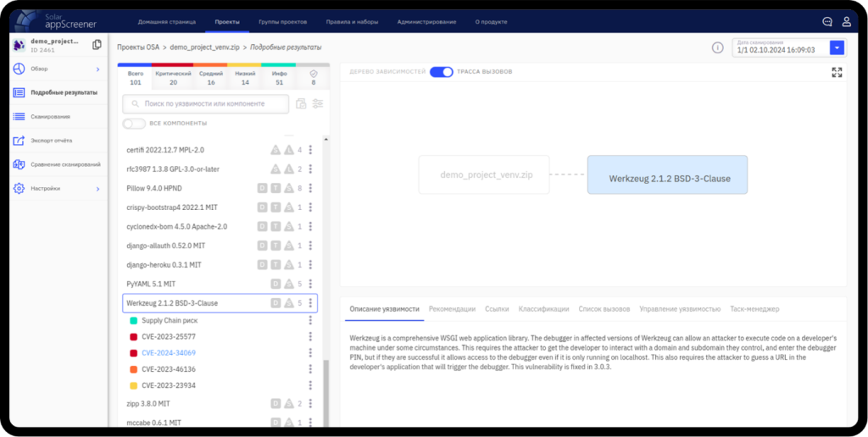Click the Werkzeug 2.1.2 BSD-3-Clause graph node

tap(667, 174)
